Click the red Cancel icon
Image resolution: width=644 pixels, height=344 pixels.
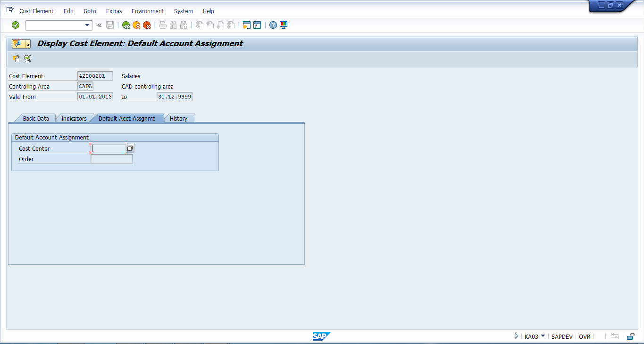point(147,25)
